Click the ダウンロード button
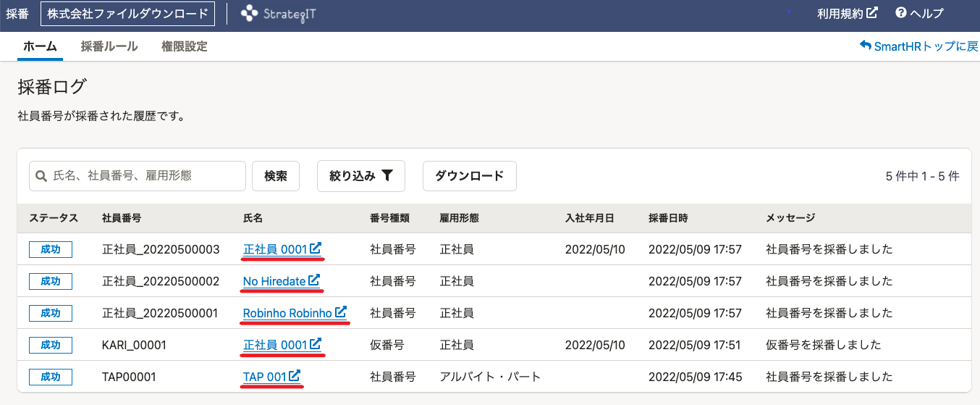This screenshot has height=405, width=980. point(470,176)
